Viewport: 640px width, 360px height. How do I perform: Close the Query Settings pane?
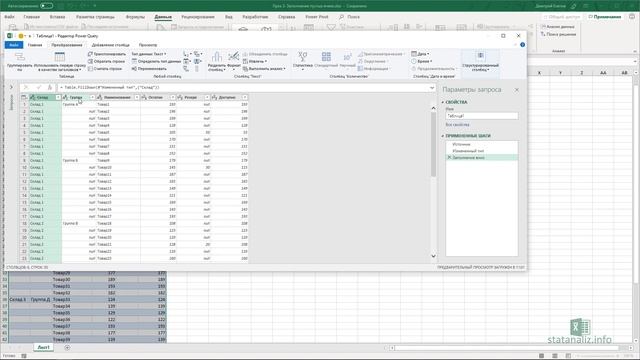(x=517, y=89)
